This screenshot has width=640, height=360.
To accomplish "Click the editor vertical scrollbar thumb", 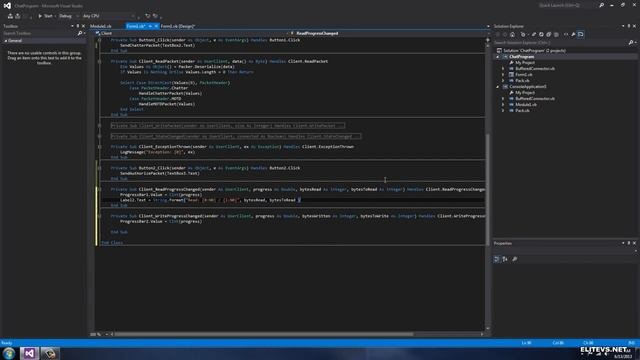I will (487, 190).
